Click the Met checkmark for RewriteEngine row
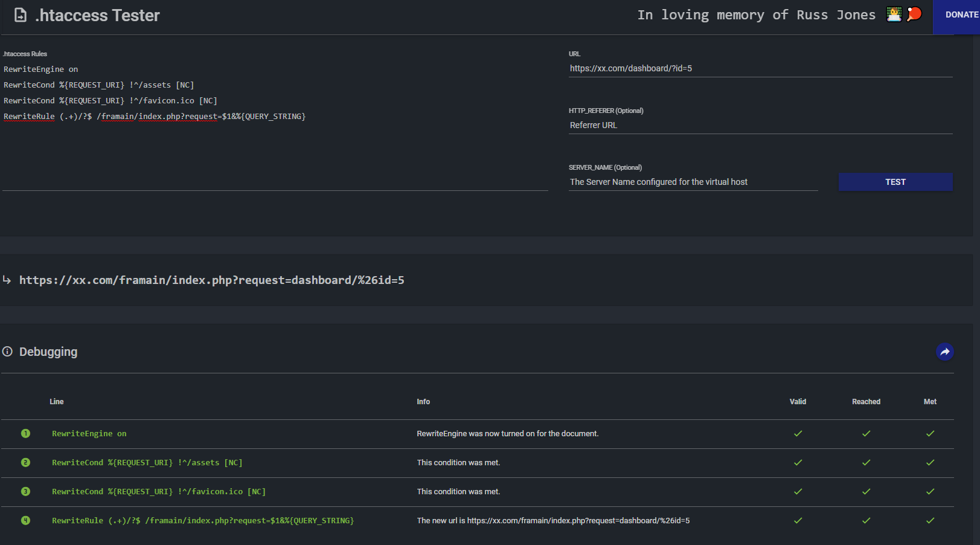The height and width of the screenshot is (545, 980). point(930,433)
